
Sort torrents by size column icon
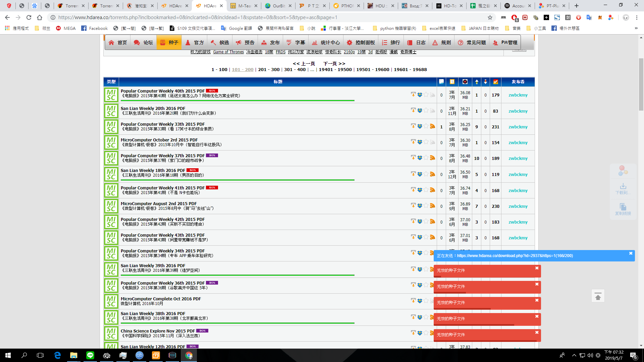(465, 82)
